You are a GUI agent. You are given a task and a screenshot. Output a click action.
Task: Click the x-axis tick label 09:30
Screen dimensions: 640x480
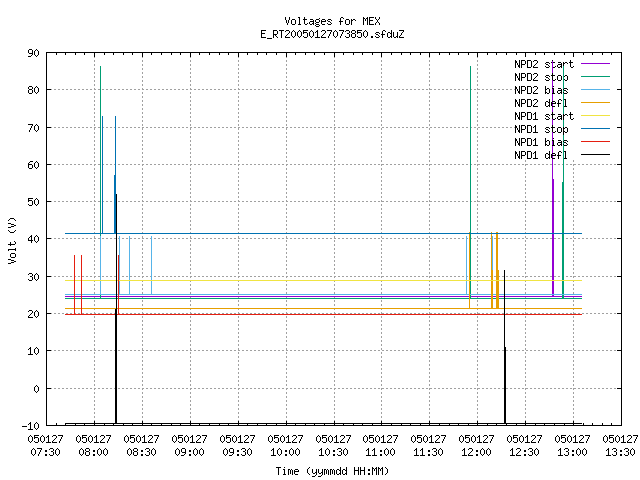237,452
